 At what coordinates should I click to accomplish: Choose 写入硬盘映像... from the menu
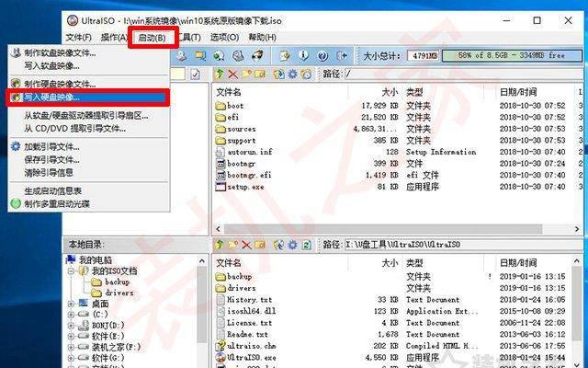click(88, 98)
